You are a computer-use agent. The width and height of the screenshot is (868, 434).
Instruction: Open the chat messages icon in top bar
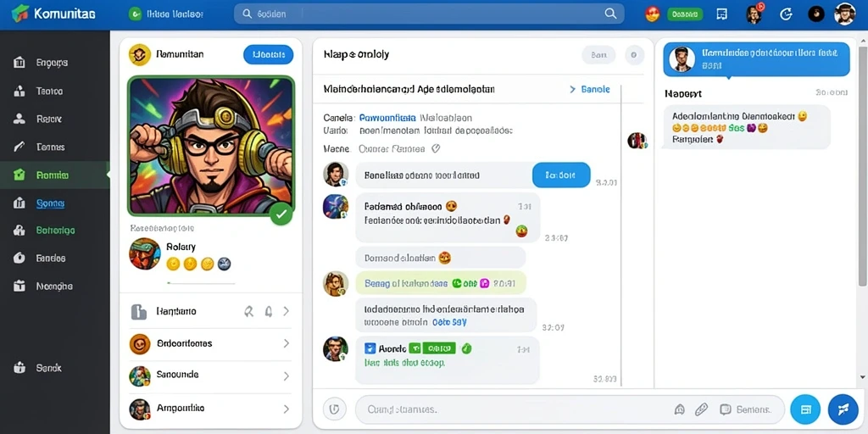point(721,14)
